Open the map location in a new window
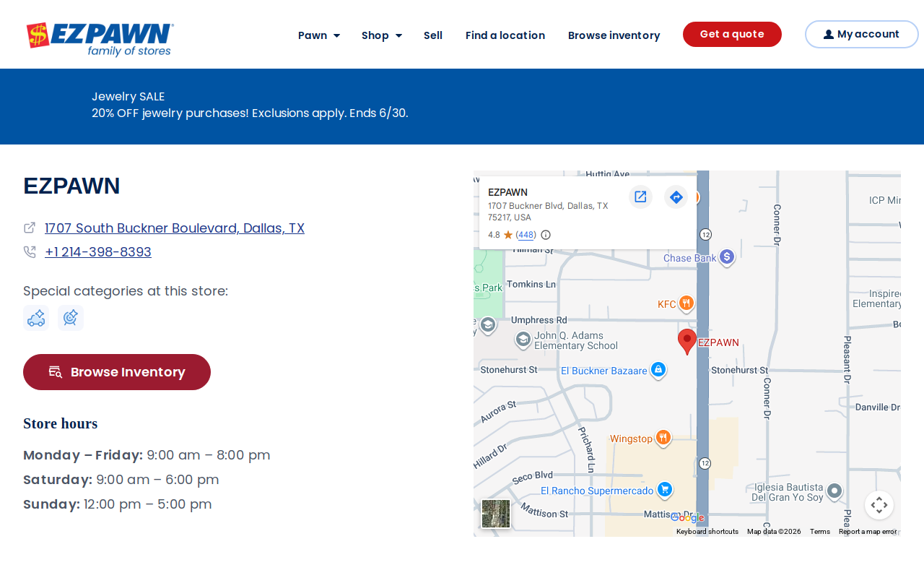 coord(640,197)
